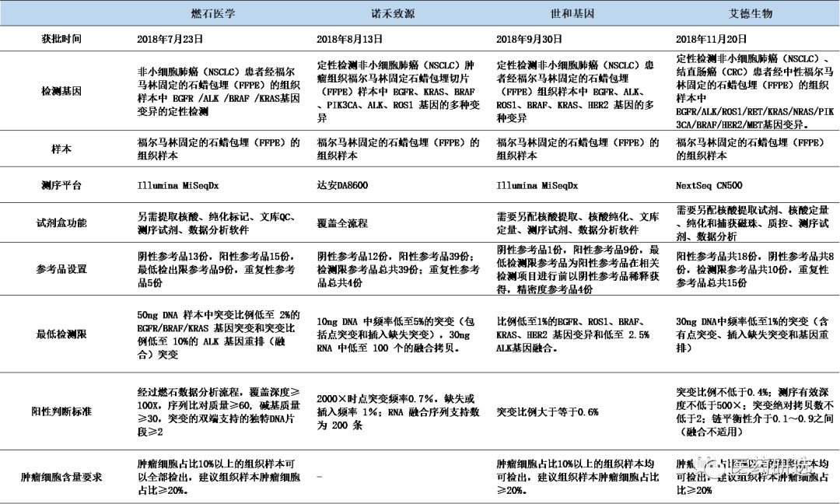Image resolution: width=840 pixels, height=504 pixels.
Task: Click the 参考品设置 row label
Action: tap(63, 268)
